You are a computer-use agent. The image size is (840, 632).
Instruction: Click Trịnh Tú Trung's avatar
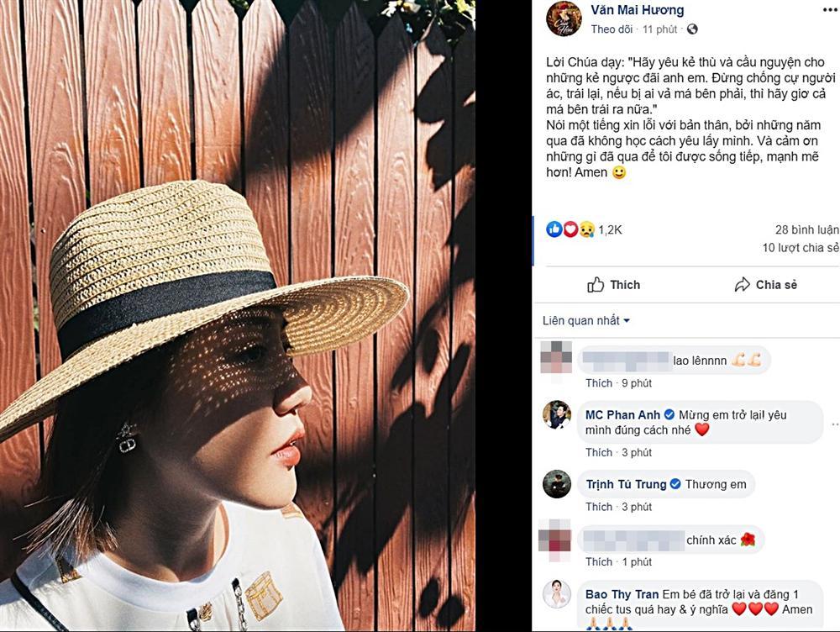556,484
